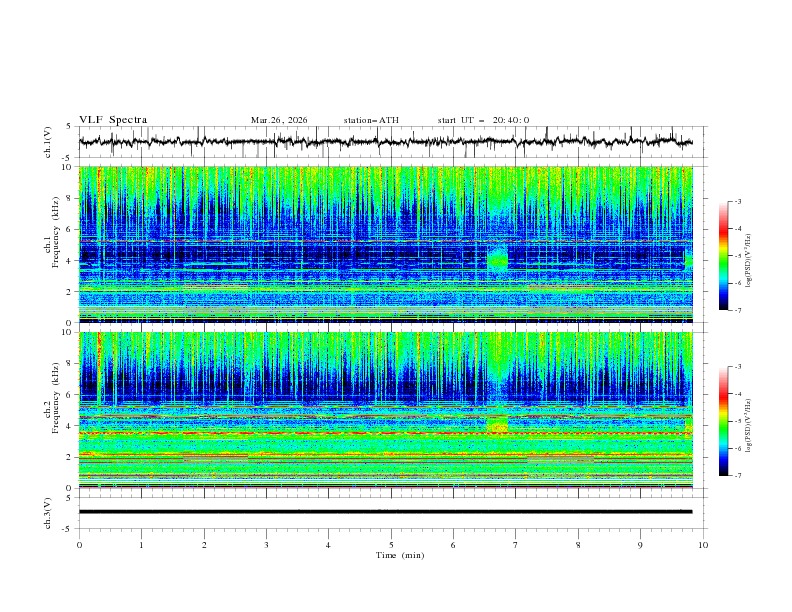The image size is (792, 612).
Task: Select the date text "Mar.26, 2026"
Action: tap(279, 120)
